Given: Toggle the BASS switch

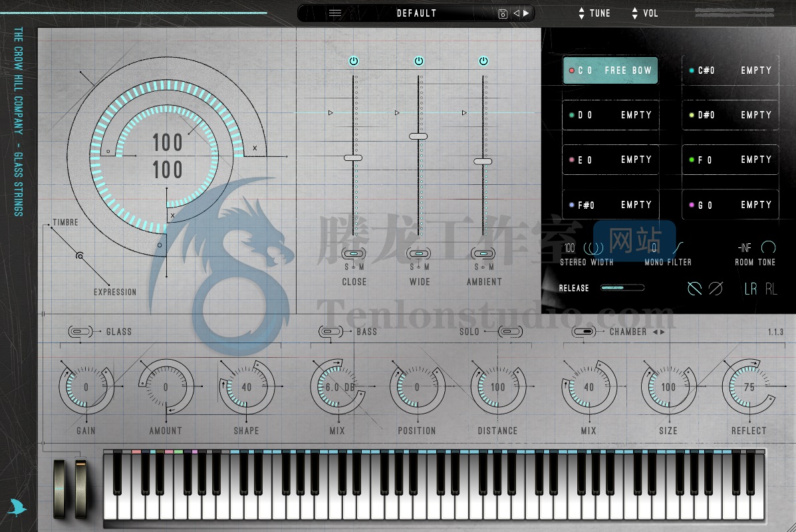Looking at the screenshot, I should [331, 332].
